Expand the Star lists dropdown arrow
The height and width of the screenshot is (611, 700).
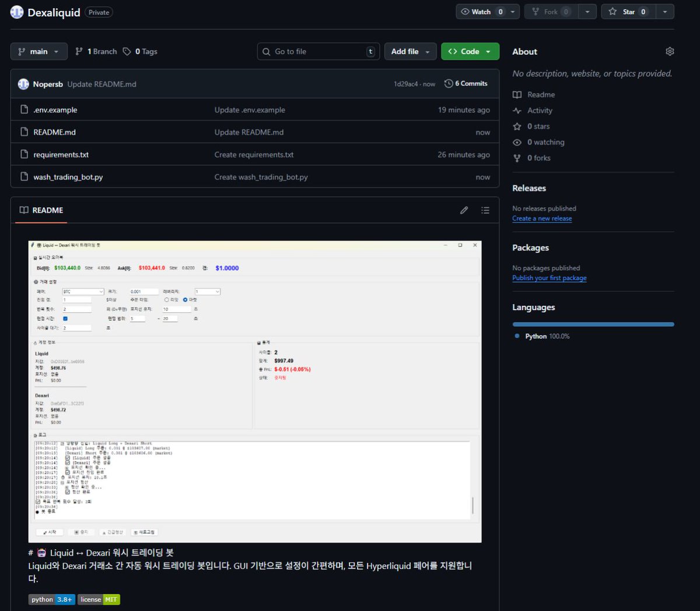pyautogui.click(x=665, y=12)
